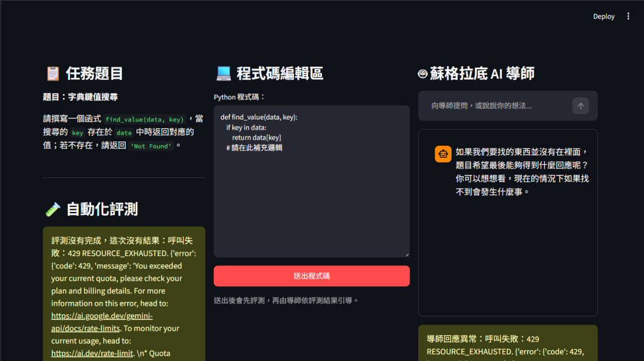Click the 評測沒有完成 error message text
Viewport: 644px width, 361px height.
pyautogui.click(x=124, y=294)
